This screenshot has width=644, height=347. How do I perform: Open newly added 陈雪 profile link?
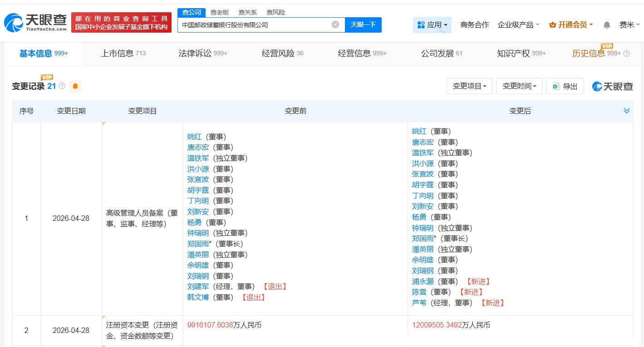point(419,292)
